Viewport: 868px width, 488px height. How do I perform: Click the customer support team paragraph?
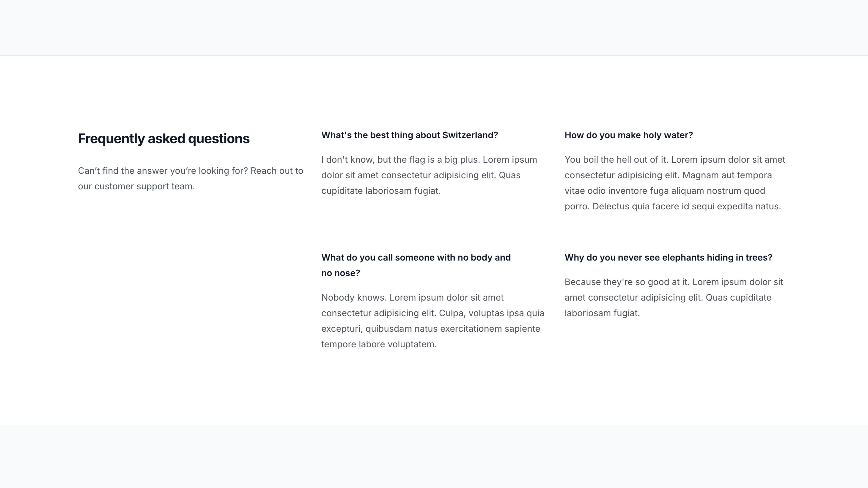pos(191,179)
